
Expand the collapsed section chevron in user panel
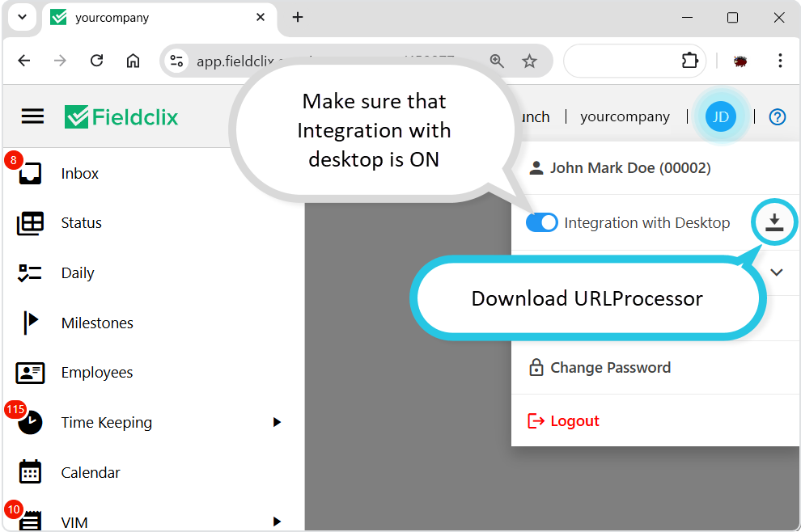(777, 272)
